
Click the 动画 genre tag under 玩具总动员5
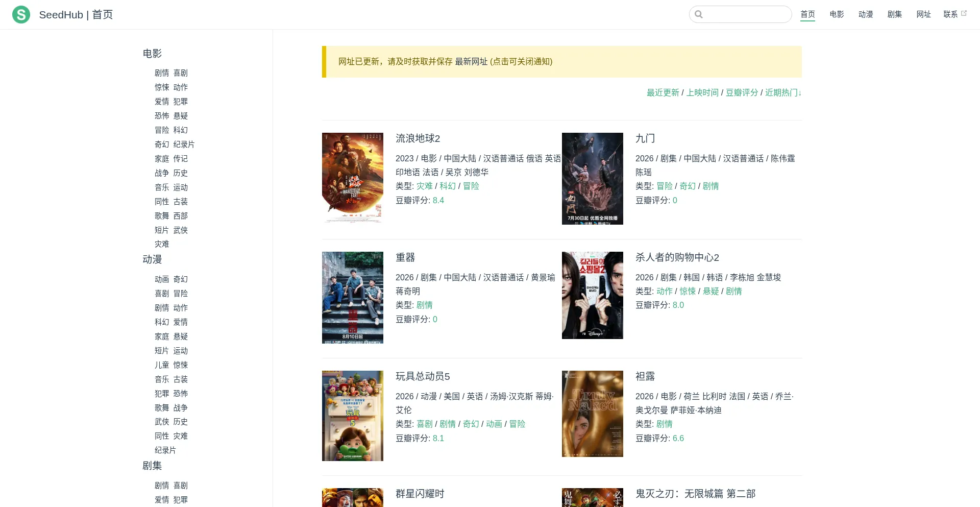(x=494, y=424)
